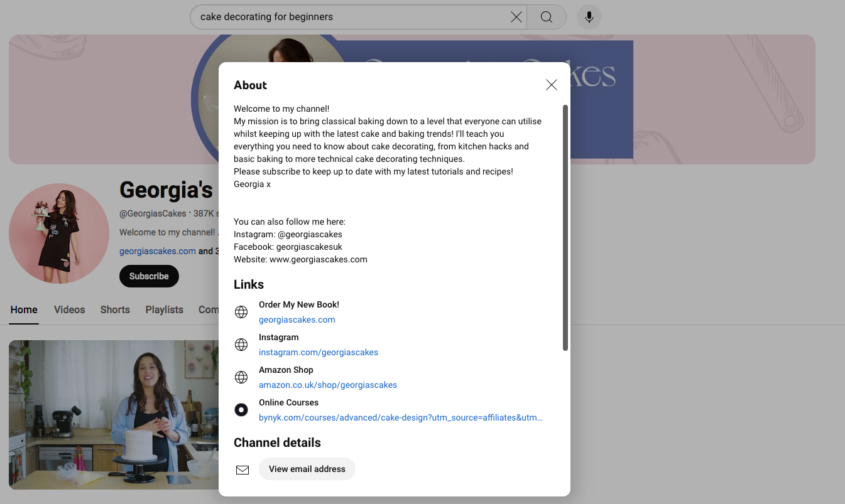
Task: Click the Online Courses round icon
Action: click(x=241, y=410)
